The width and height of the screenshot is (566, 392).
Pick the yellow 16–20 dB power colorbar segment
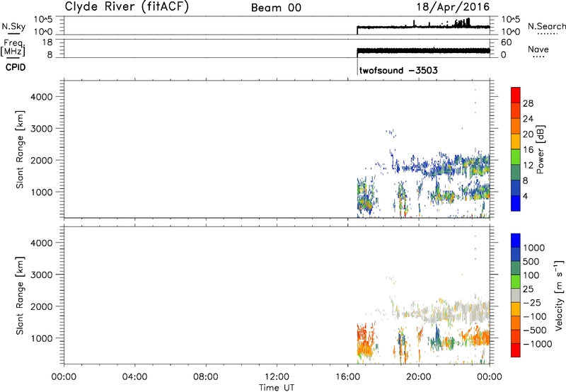pos(516,141)
